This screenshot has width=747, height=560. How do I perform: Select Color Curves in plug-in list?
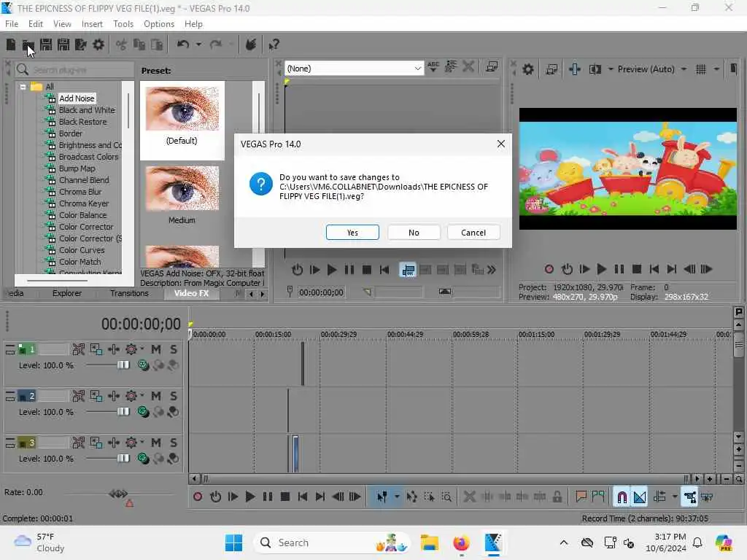pyautogui.click(x=82, y=250)
